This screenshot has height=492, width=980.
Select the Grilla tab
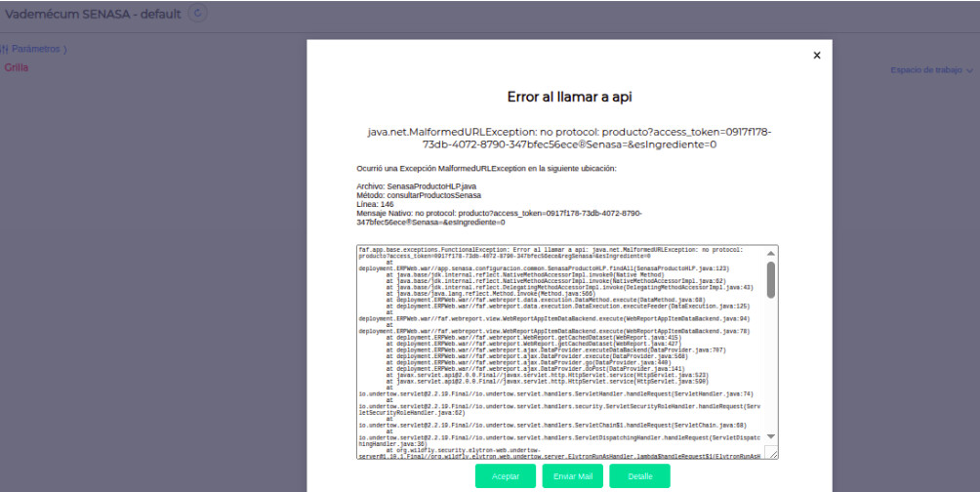point(17,67)
